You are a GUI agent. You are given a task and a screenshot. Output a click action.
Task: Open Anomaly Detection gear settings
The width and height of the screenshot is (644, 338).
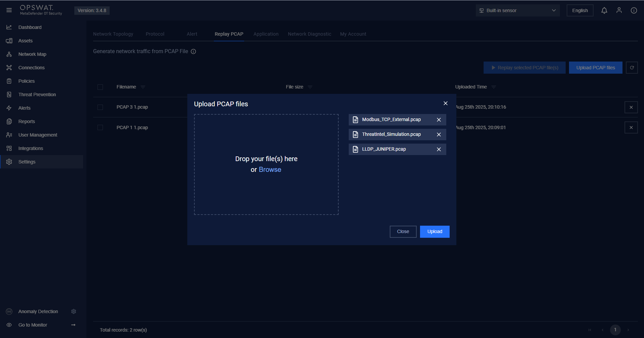(x=74, y=311)
